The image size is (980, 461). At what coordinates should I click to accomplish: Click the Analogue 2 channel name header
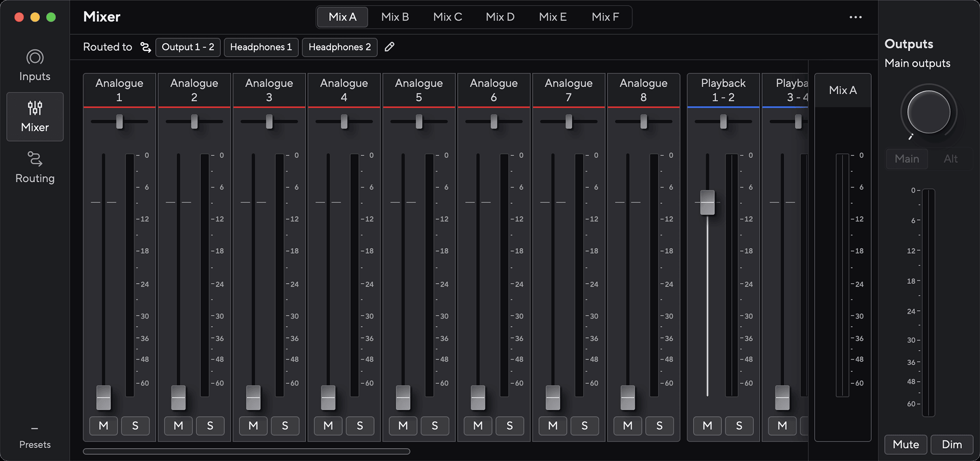(x=194, y=90)
